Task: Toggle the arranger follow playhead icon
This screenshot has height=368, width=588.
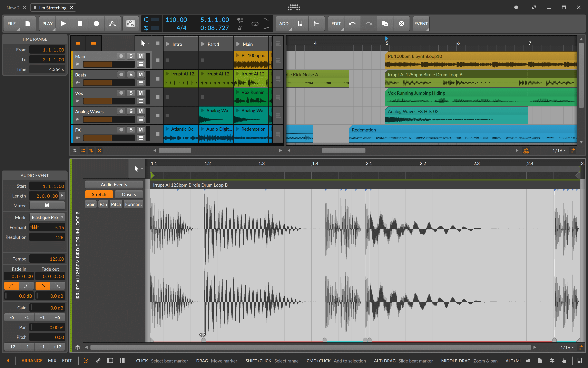Action: click(573, 151)
